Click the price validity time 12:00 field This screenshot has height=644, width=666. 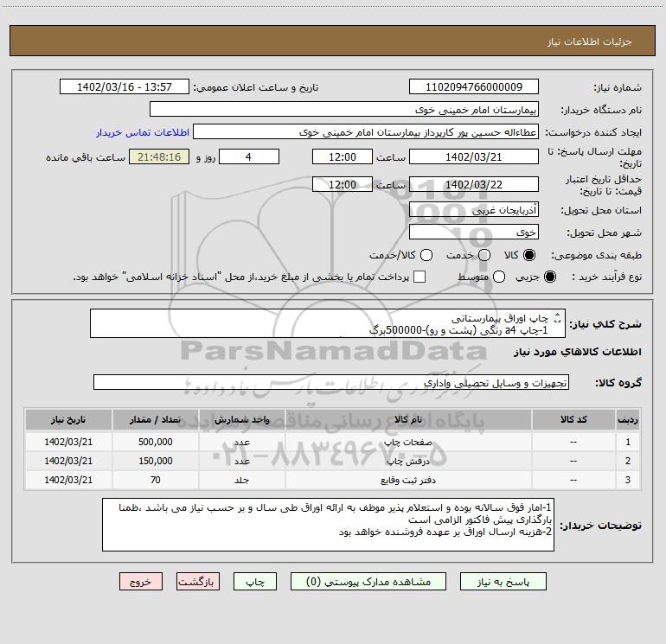[343, 184]
